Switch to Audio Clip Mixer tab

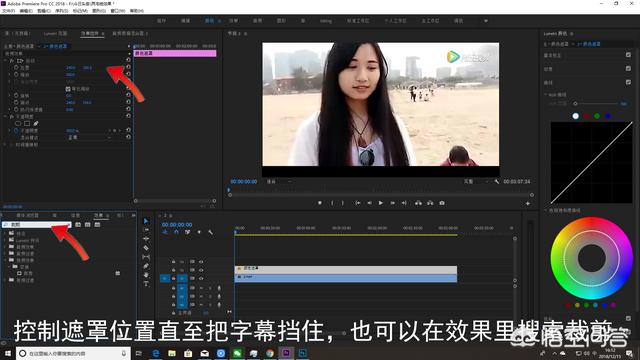[130, 33]
